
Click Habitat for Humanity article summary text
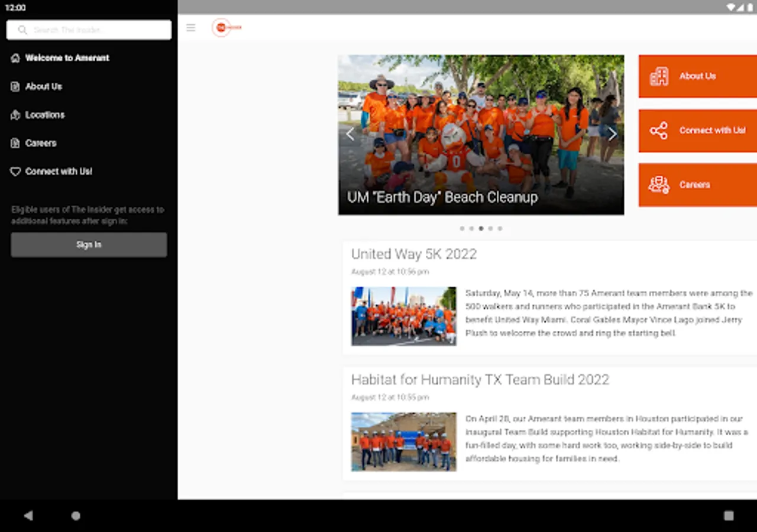607,439
